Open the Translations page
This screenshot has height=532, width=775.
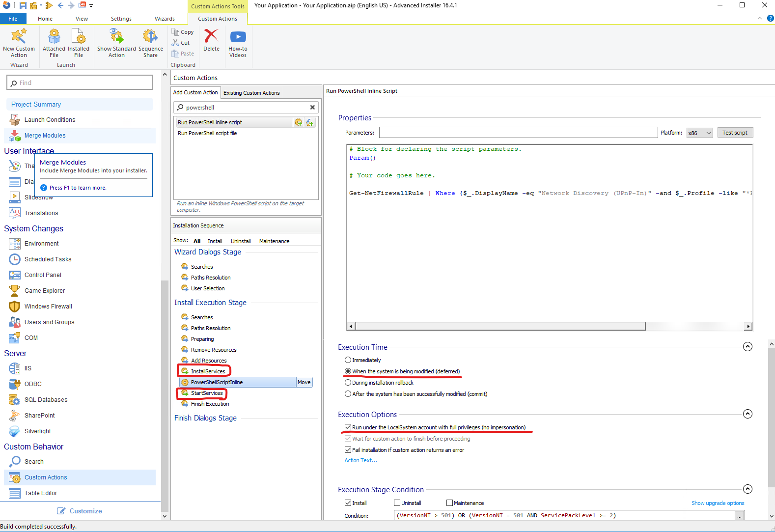tap(41, 213)
